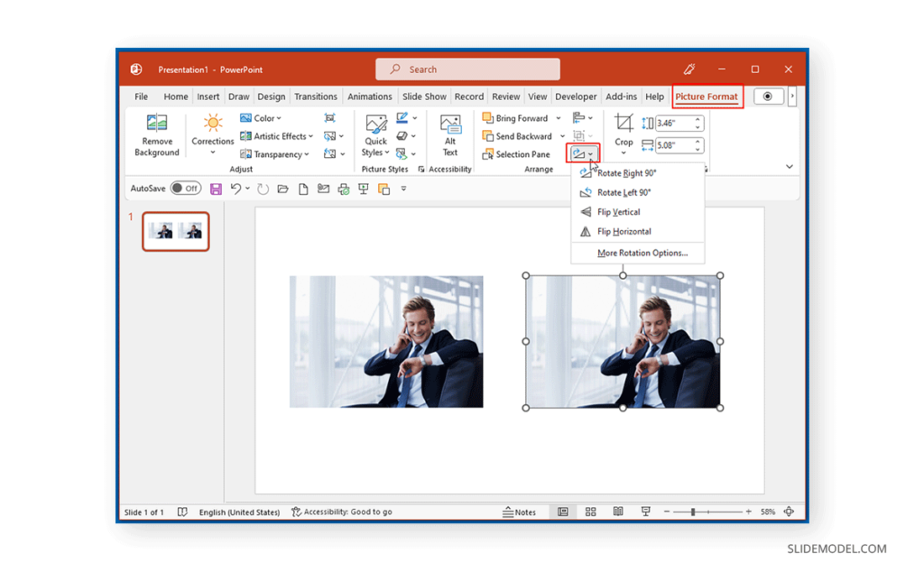Click the Rotate objects dropdown button
This screenshot has width=924, height=572.
pyautogui.click(x=583, y=153)
